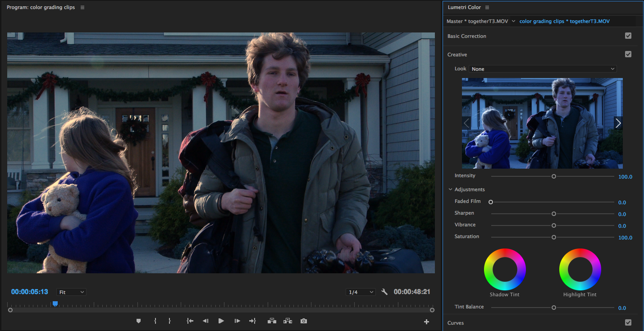Export the current frame with the camera icon
644x331 pixels.
click(303, 321)
